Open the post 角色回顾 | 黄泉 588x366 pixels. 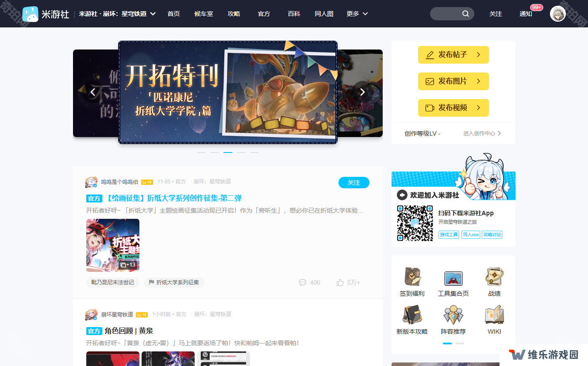click(x=129, y=331)
